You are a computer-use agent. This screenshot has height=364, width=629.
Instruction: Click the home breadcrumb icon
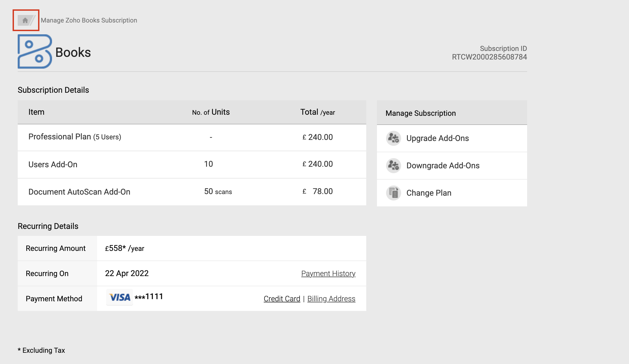coord(25,20)
